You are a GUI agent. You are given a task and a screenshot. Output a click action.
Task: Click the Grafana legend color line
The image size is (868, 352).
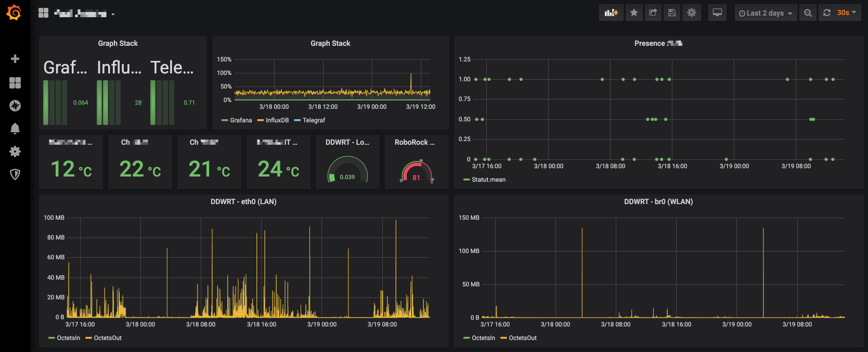coord(225,120)
